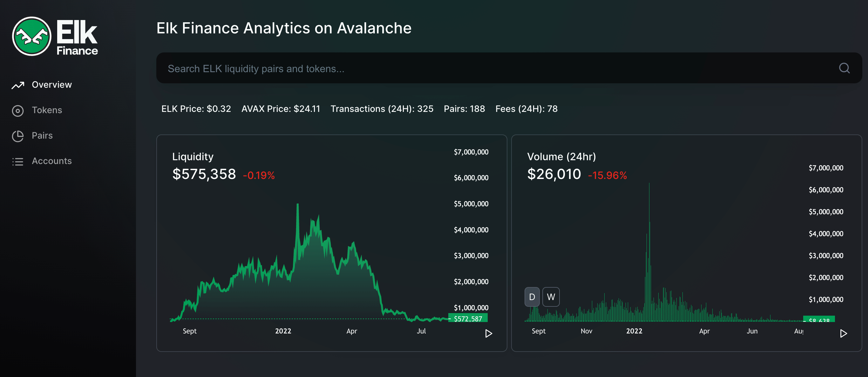Click the Volume value $26,010
The image size is (868, 377).
(x=554, y=174)
